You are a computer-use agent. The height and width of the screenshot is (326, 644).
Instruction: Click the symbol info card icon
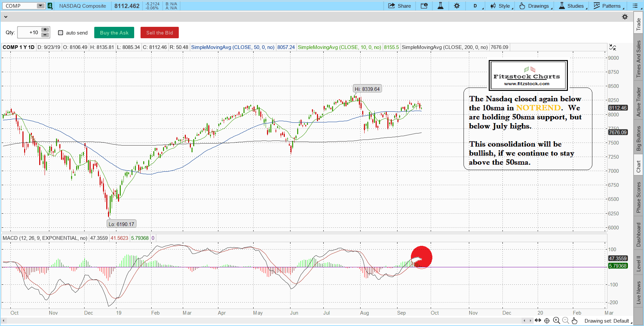[424, 6]
